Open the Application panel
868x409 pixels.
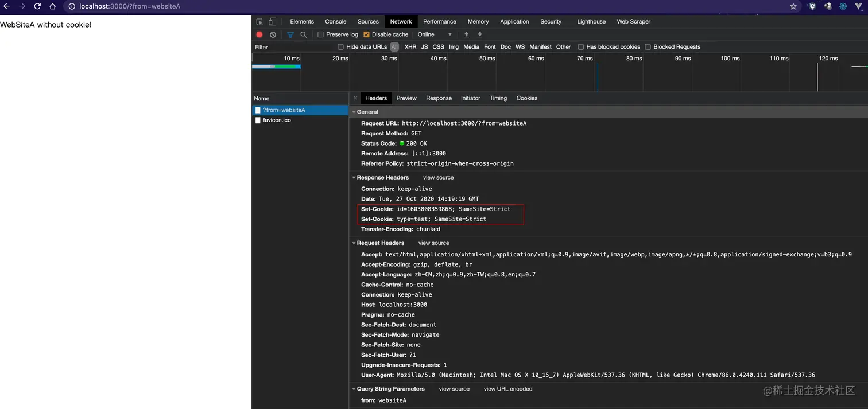[514, 21]
